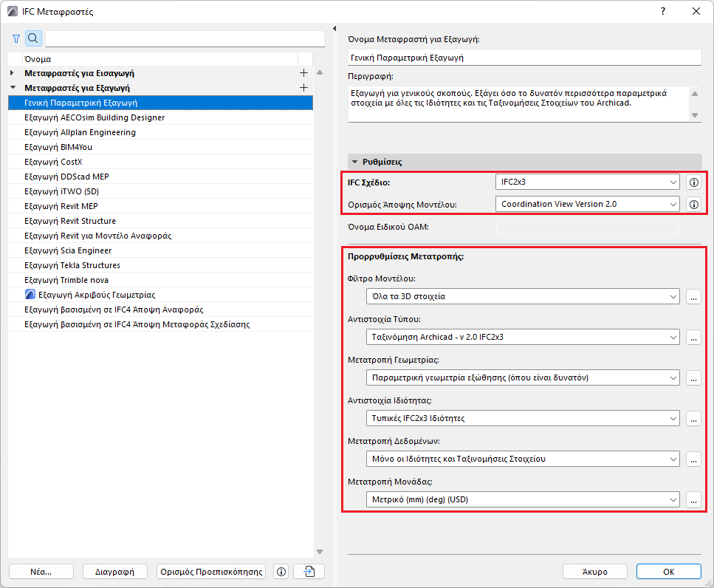The height and width of the screenshot is (588, 714).
Task: Collapse Μεταφραστές για Εξαγωγή group
Action: pyautogui.click(x=13, y=88)
